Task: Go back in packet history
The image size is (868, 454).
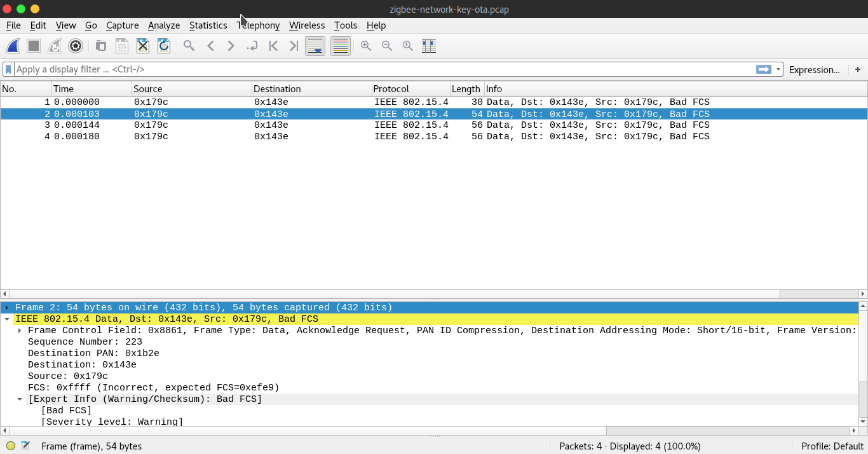Action: [x=210, y=46]
